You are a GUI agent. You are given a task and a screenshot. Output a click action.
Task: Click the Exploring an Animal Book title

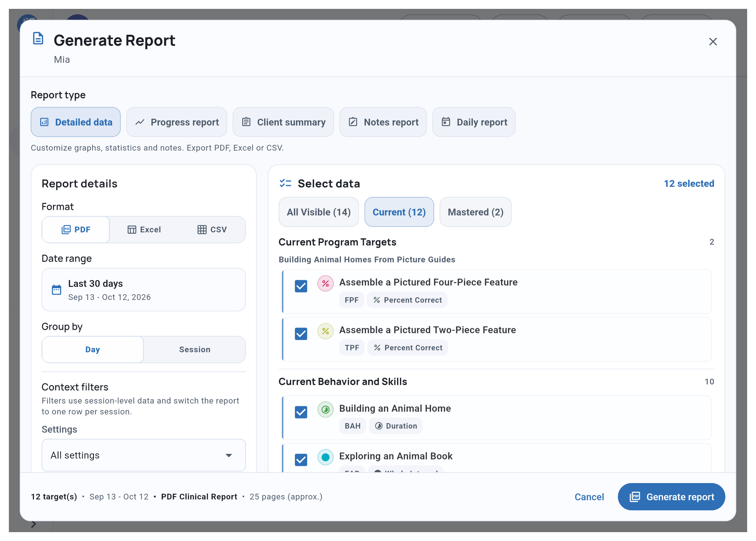point(396,456)
